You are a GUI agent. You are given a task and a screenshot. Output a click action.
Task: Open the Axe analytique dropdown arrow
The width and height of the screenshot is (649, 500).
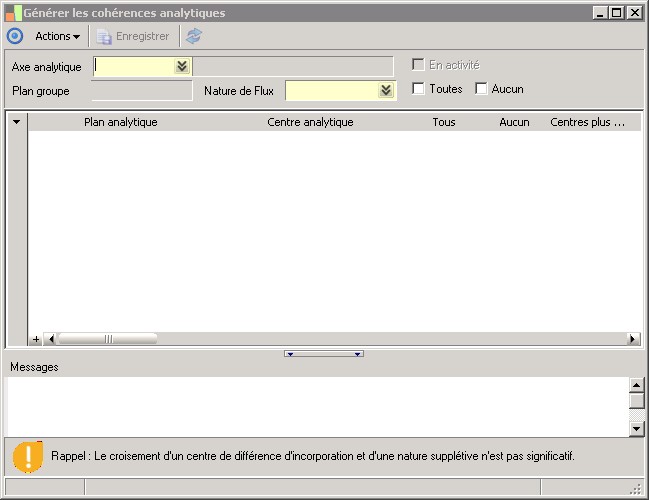pos(182,66)
